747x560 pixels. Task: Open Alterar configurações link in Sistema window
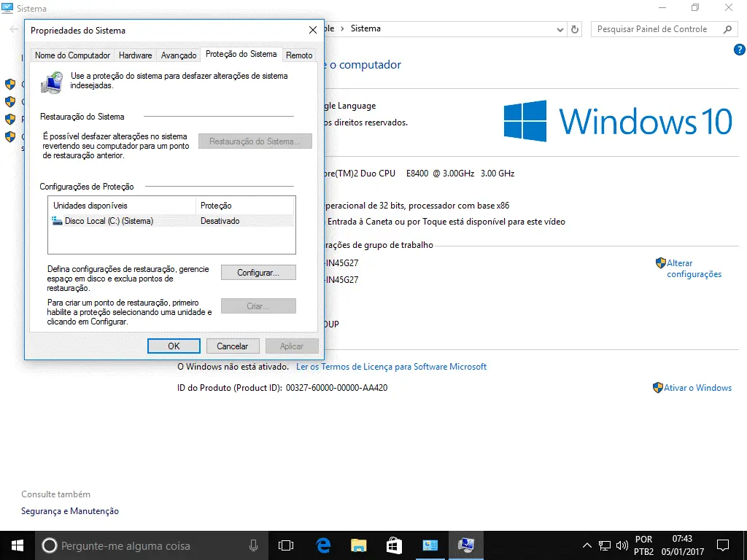(x=694, y=268)
